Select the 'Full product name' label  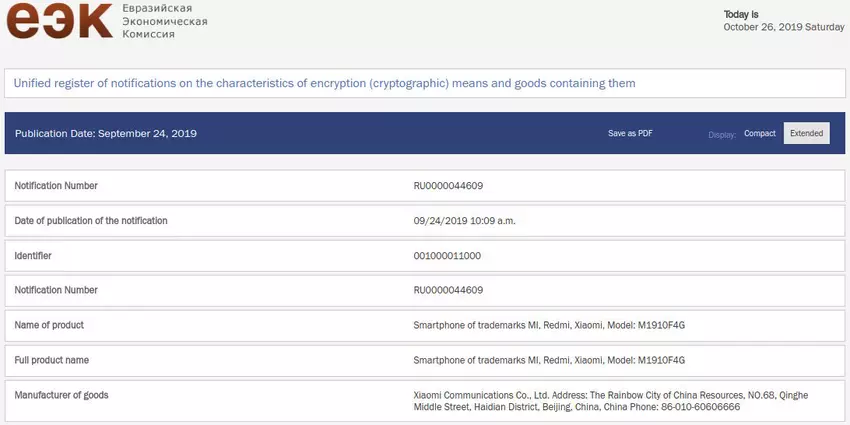pyautogui.click(x=55, y=360)
